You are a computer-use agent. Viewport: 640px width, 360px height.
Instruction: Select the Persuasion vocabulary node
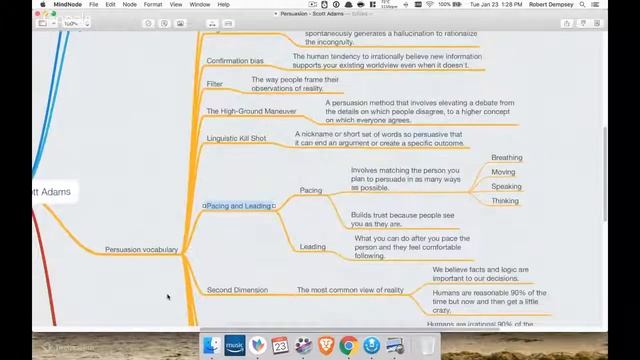(x=141, y=249)
